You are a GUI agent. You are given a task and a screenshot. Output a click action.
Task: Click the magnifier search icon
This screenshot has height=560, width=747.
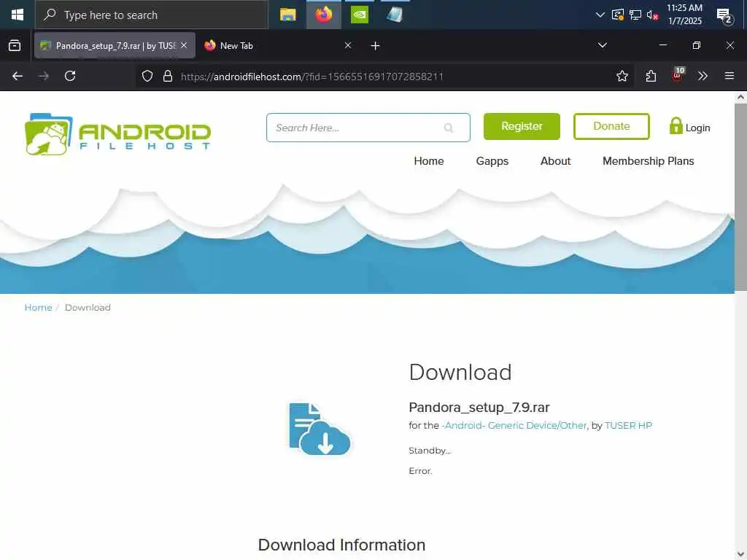point(449,128)
